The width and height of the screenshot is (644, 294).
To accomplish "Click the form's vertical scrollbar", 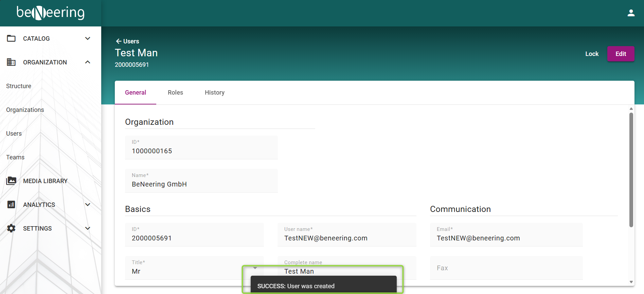I will 631,170.
